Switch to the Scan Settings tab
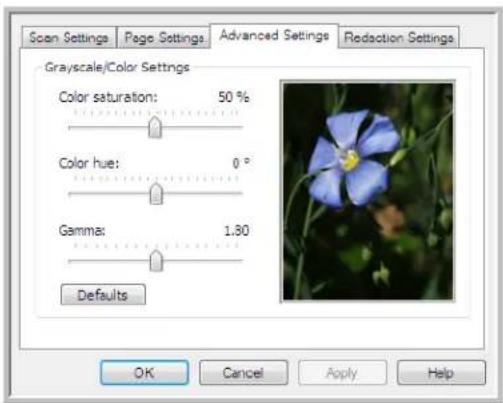Screen dimensions: 503x403 coord(69,37)
